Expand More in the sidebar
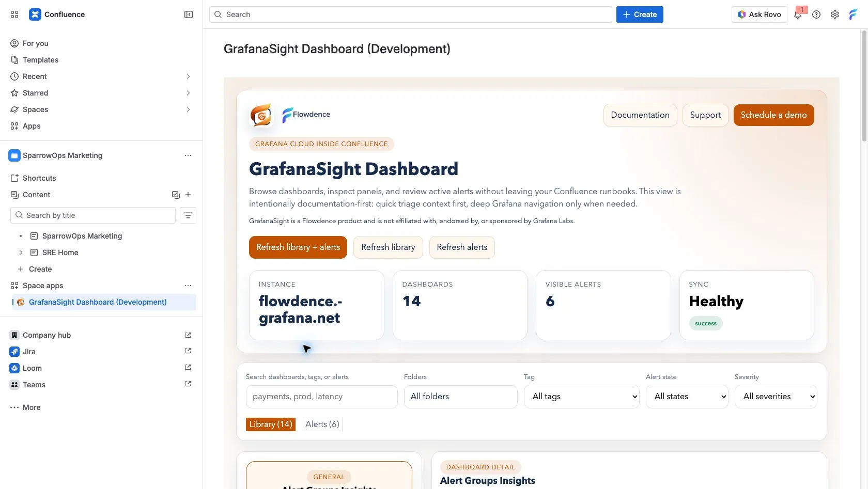This screenshot has width=868, height=489. click(32, 407)
